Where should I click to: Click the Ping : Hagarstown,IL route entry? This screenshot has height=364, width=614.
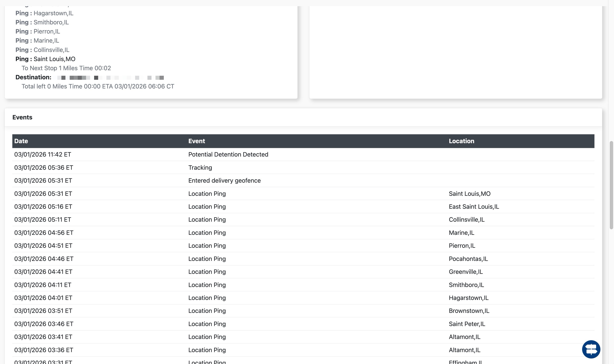coord(44,13)
